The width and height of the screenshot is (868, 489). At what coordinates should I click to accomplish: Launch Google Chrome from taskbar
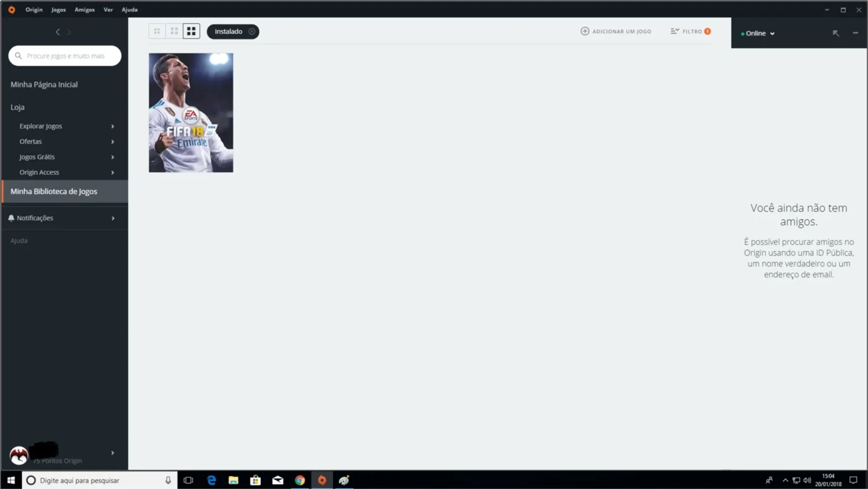point(300,480)
